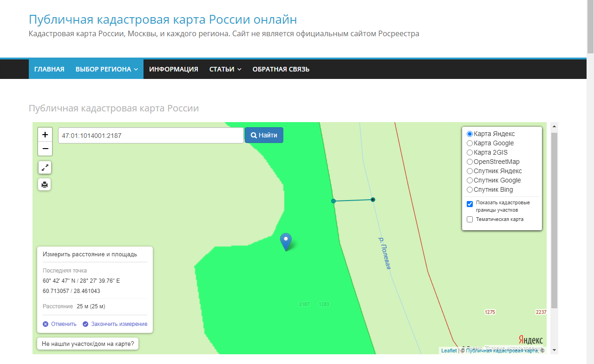This screenshot has height=364, width=594.
Task: Switch to Спутник Bing imagery
Action: pos(470,189)
